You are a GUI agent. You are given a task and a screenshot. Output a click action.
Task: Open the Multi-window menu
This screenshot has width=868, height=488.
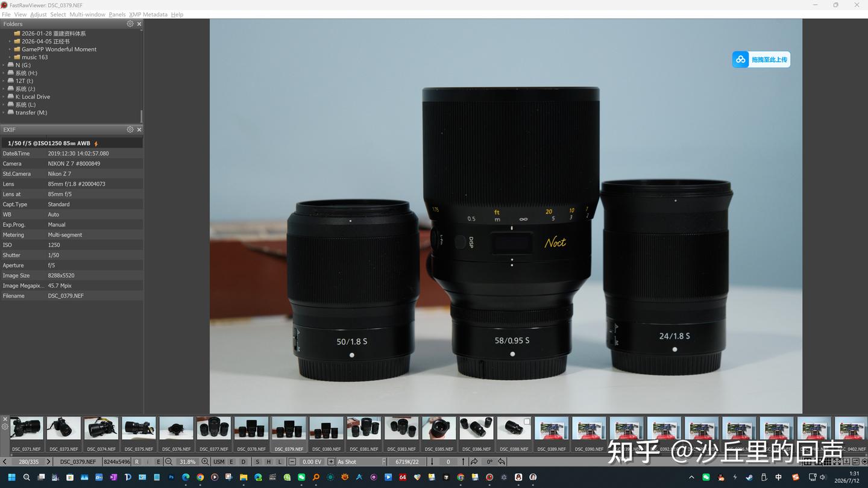87,14
